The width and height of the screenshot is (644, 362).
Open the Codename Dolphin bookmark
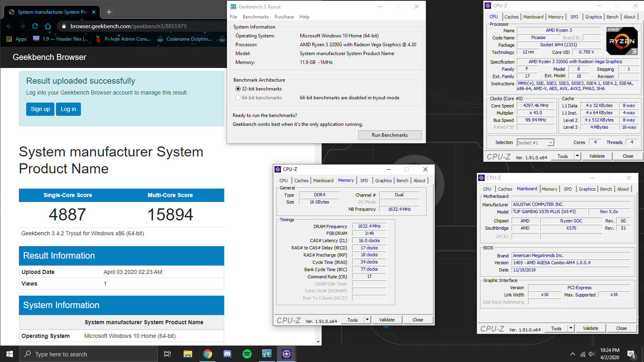184,39
